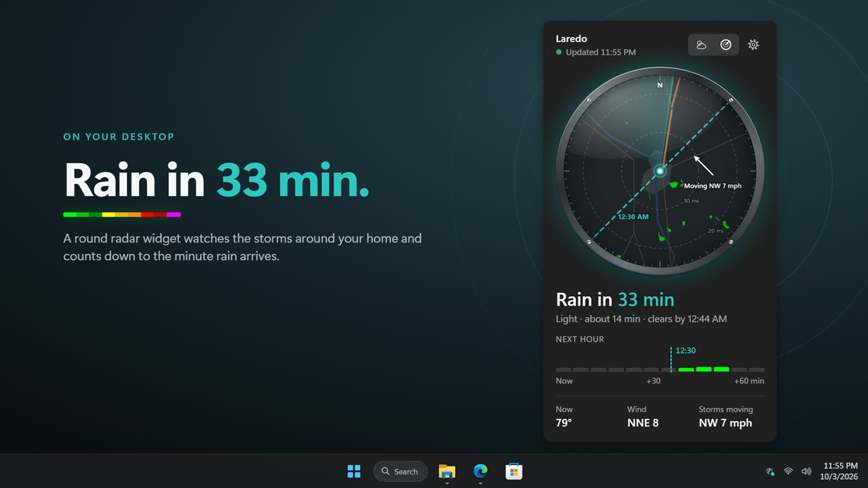This screenshot has height=488, width=868.
Task: Open the widget settings gear
Action: pos(753,45)
